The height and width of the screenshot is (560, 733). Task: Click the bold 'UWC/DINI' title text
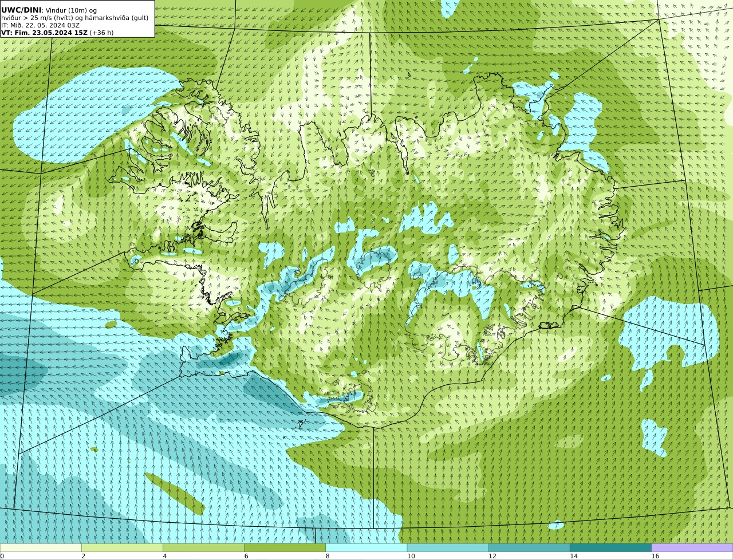click(21, 10)
